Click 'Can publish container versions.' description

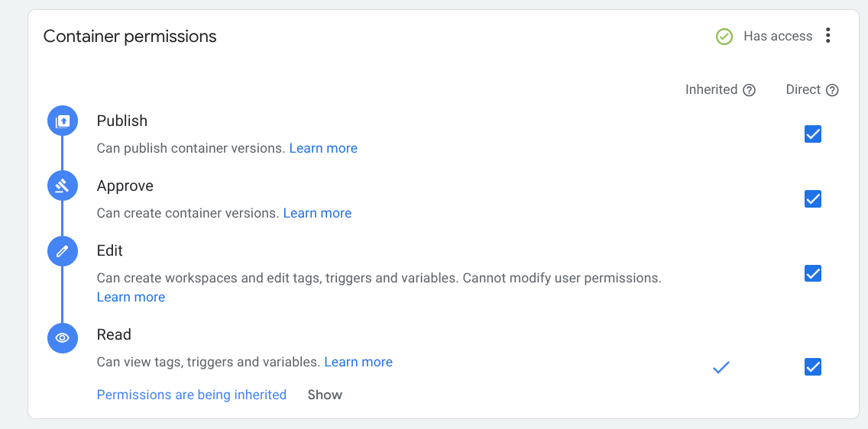coord(191,148)
